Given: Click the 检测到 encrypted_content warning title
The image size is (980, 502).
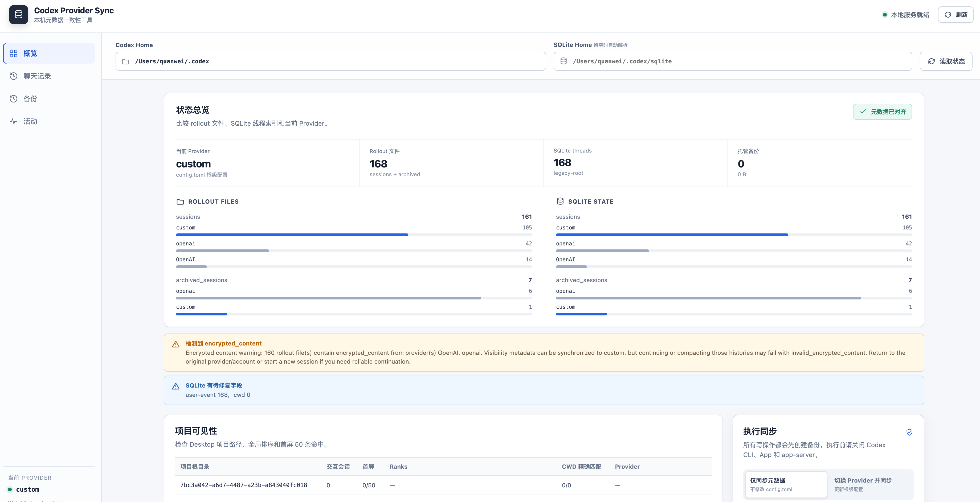Looking at the screenshot, I should [223, 343].
